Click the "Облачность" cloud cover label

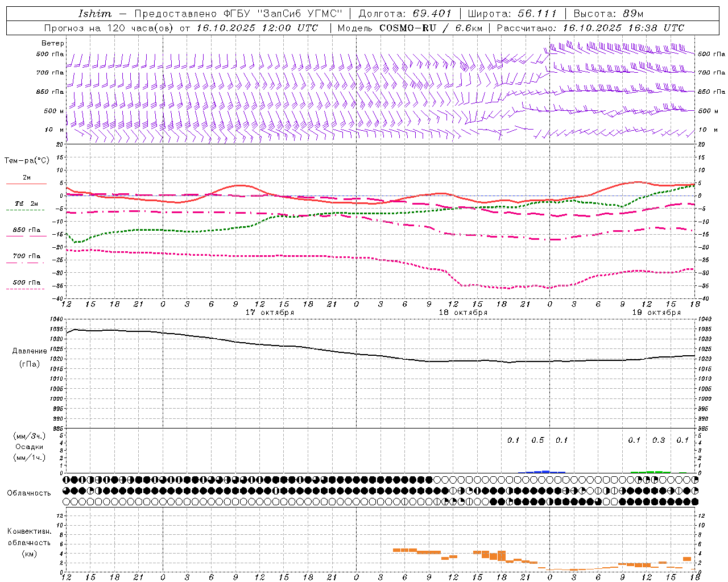click(x=29, y=493)
